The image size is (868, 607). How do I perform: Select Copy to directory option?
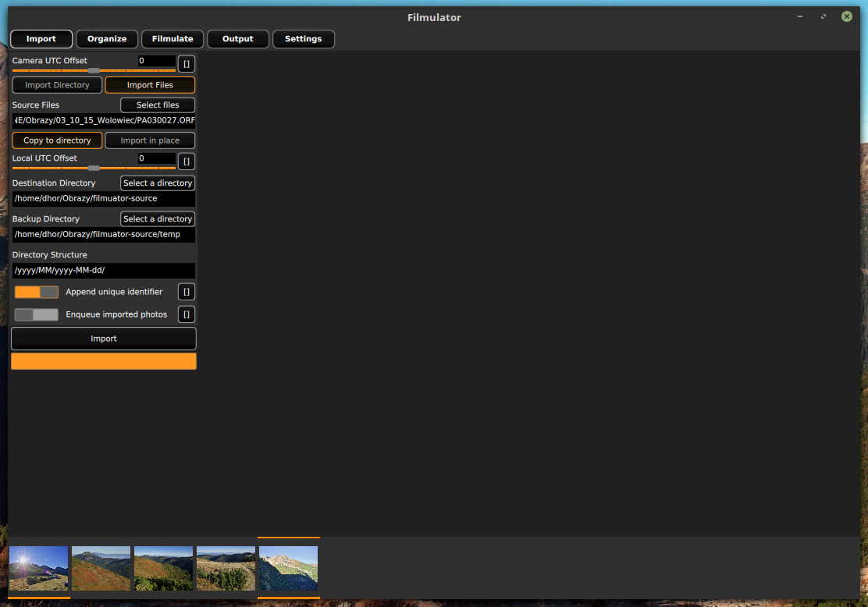click(57, 140)
